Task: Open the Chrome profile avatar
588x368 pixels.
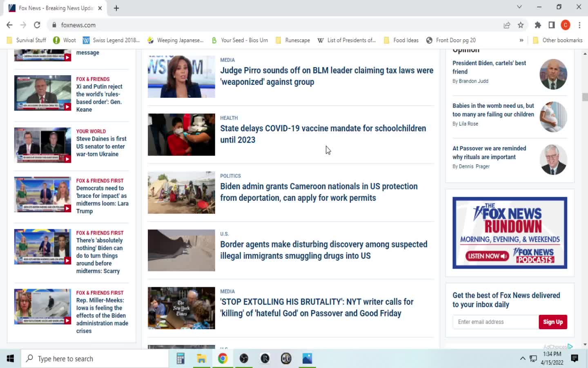Action: pos(566,25)
